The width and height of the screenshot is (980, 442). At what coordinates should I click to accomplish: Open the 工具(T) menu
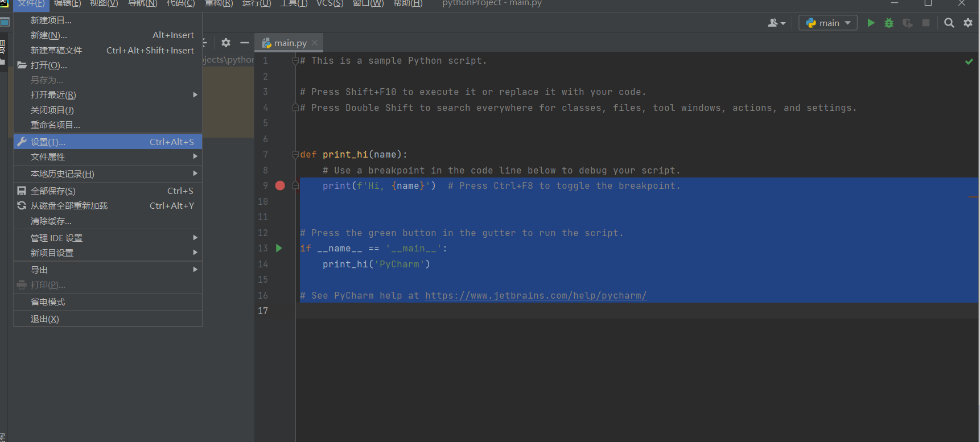coord(294,4)
